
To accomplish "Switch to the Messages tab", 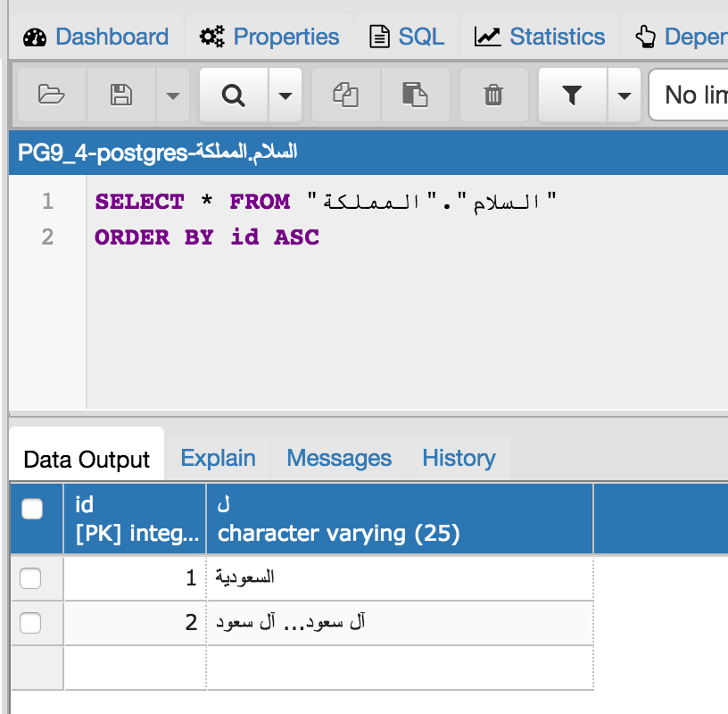I will (339, 458).
